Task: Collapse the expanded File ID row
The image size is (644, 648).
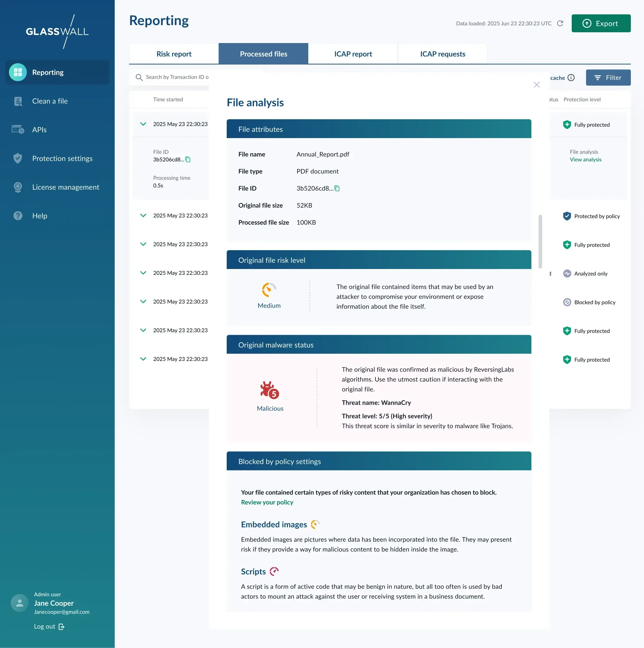Action: click(x=143, y=124)
